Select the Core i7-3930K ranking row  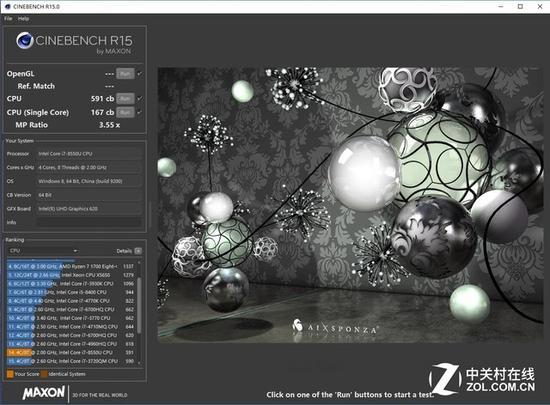point(71,284)
